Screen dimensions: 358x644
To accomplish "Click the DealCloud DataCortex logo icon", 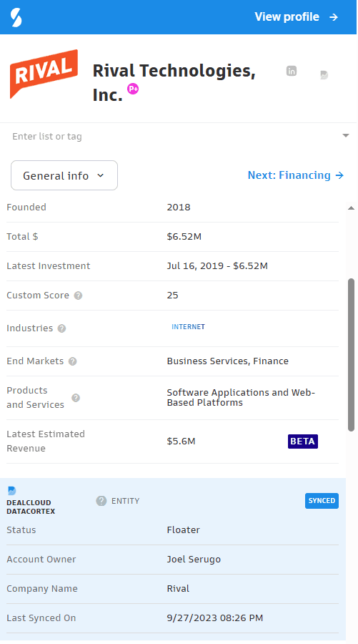I will 12,491.
